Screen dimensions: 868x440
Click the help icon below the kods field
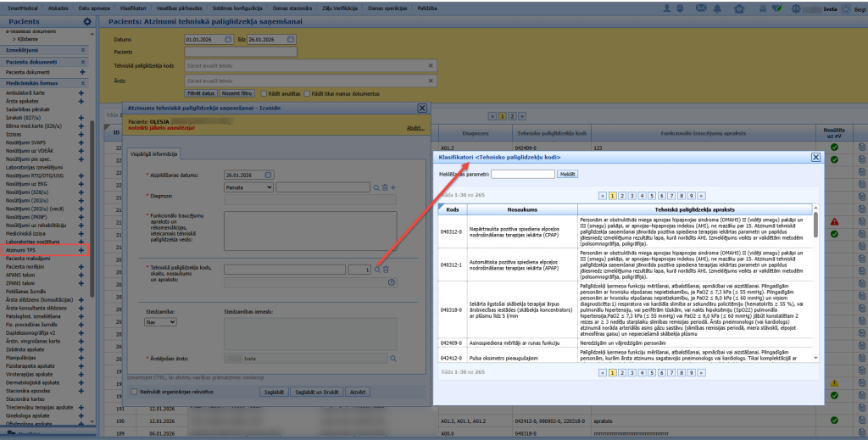392,282
